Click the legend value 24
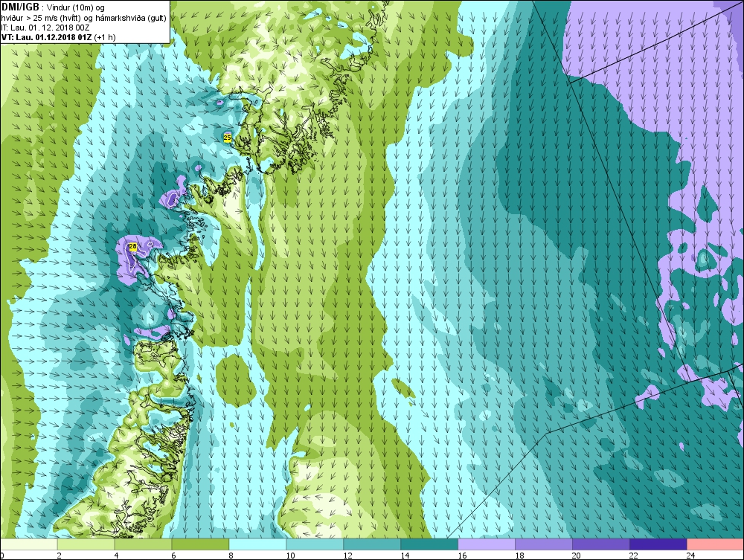This screenshot has height=560, width=744. click(x=691, y=556)
